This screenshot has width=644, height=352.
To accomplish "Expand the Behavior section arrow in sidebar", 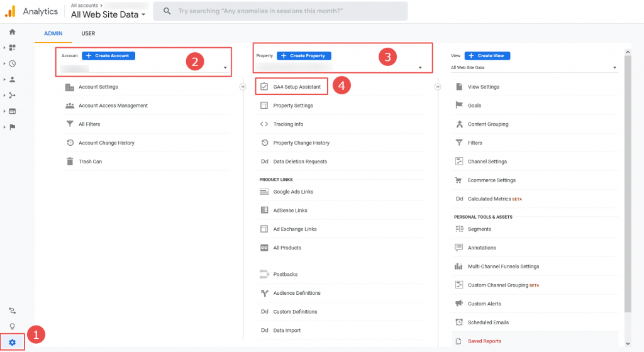I will [4, 111].
